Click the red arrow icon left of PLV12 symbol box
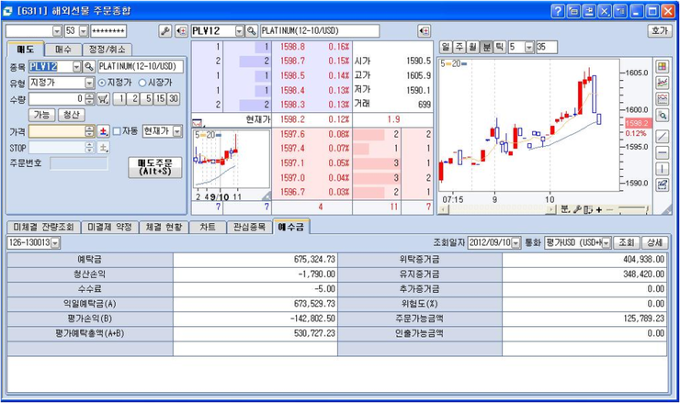This screenshot has height=403, width=680. [x=181, y=31]
